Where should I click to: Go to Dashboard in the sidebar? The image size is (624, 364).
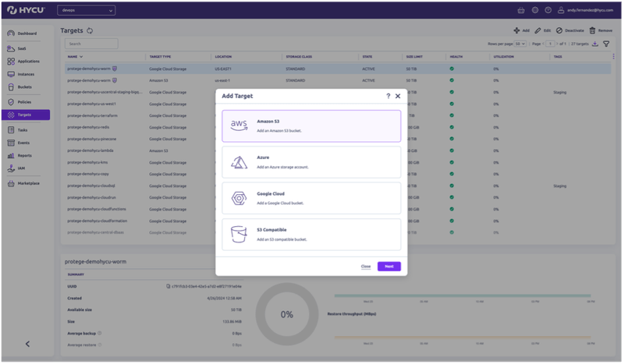(x=27, y=34)
